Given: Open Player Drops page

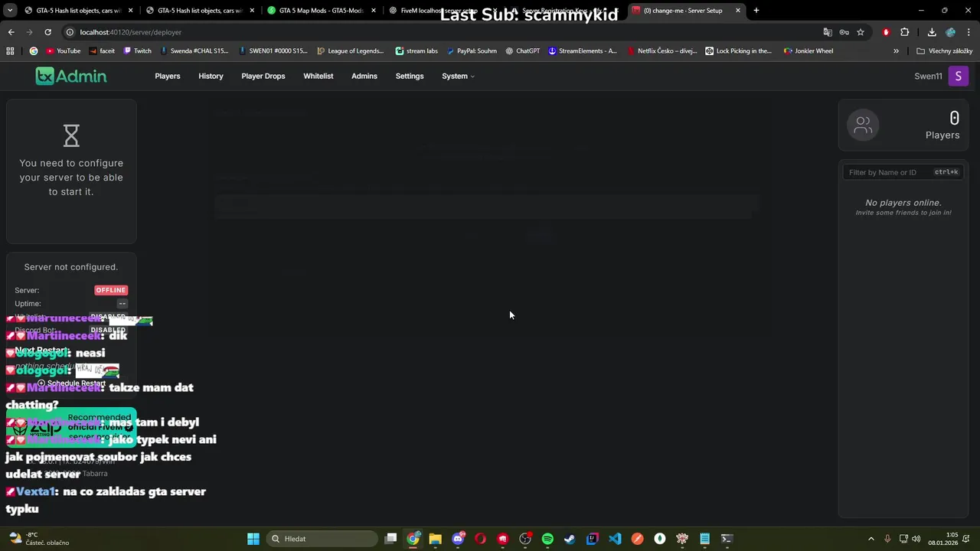Looking at the screenshot, I should pyautogui.click(x=263, y=76).
